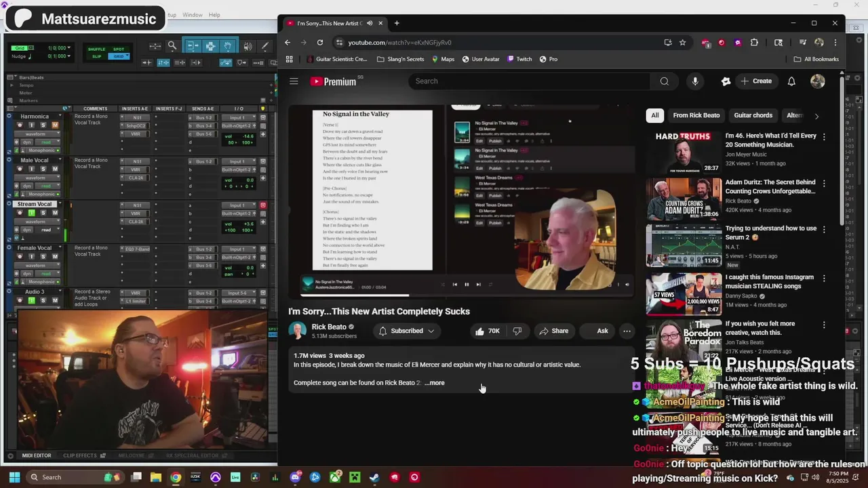This screenshot has height=488, width=868.
Task: Select the Selector tool in Pro Tools
Action: 210,46
